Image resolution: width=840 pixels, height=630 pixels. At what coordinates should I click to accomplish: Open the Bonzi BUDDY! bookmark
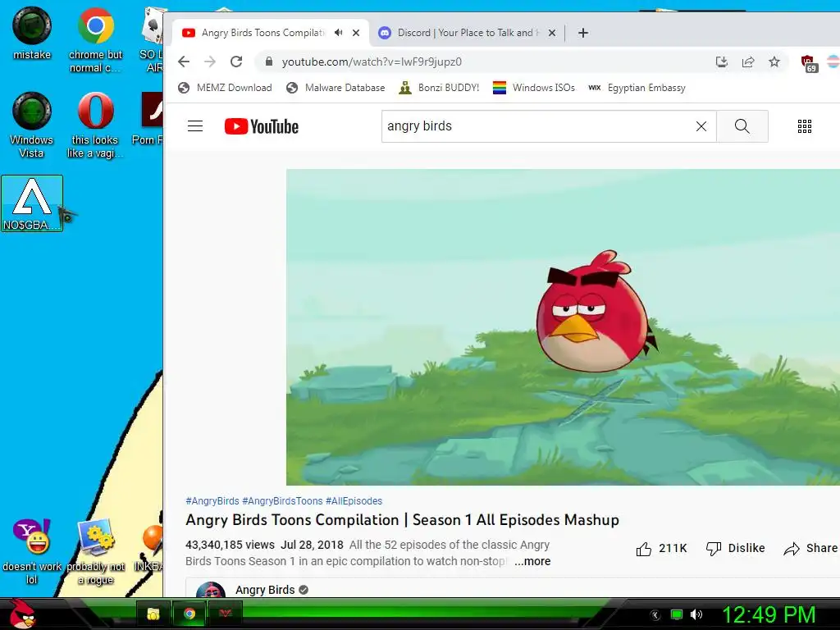coord(440,88)
